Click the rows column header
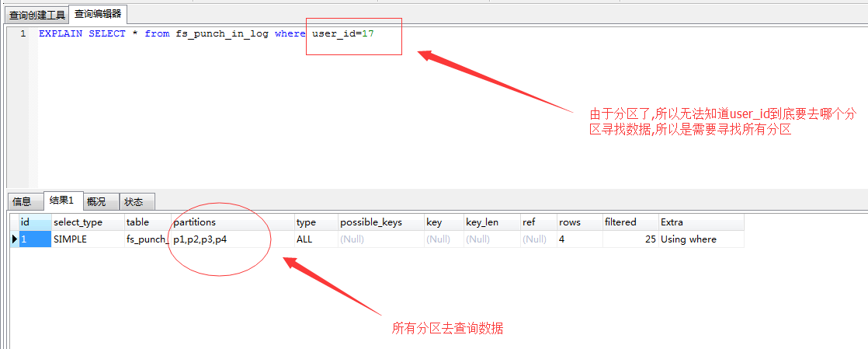 580,222
